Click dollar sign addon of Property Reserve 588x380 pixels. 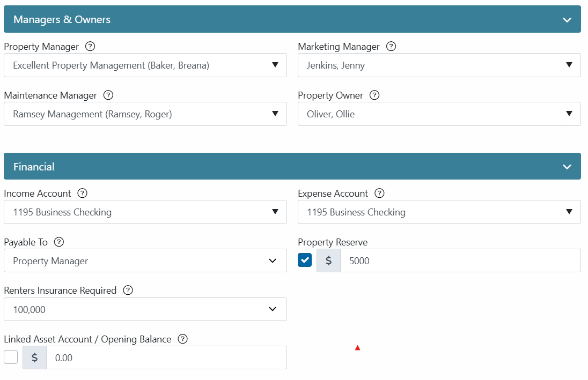pyautogui.click(x=328, y=261)
